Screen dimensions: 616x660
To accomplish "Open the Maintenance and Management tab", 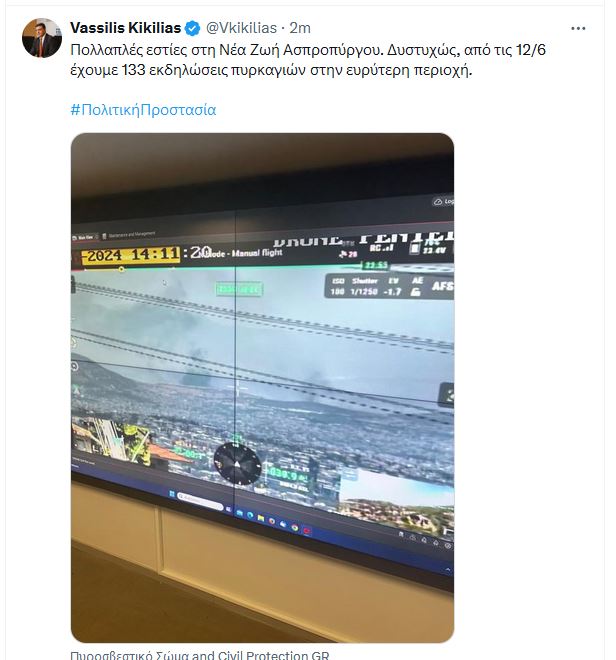I will tap(130, 234).
